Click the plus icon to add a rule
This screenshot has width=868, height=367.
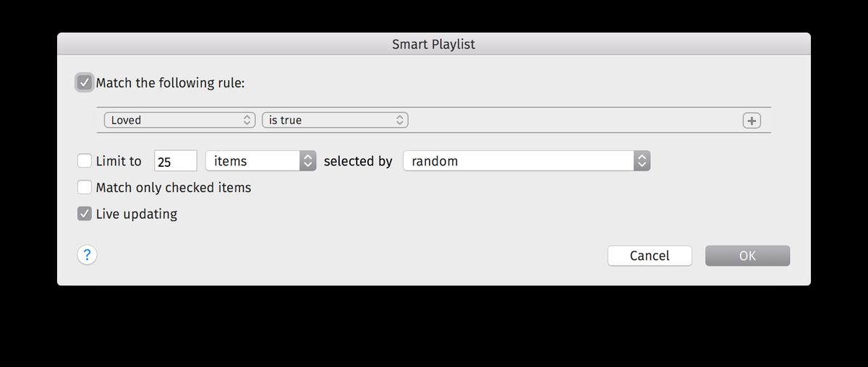coord(752,121)
